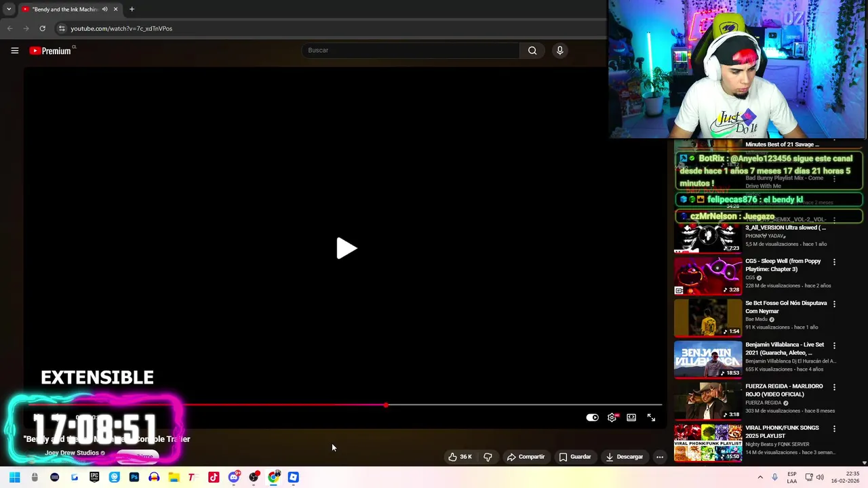Mute the tab via speaker icon
The image size is (868, 488).
point(104,9)
